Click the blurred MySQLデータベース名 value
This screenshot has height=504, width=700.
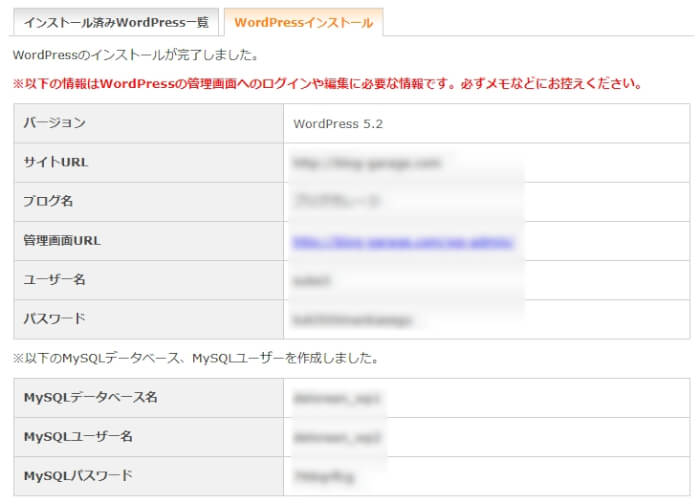(x=337, y=398)
